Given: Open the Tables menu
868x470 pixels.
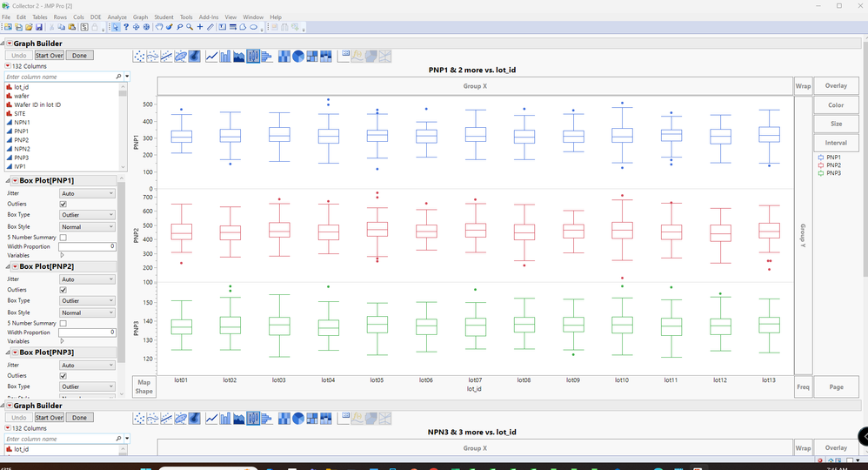Looking at the screenshot, I should coord(40,17).
